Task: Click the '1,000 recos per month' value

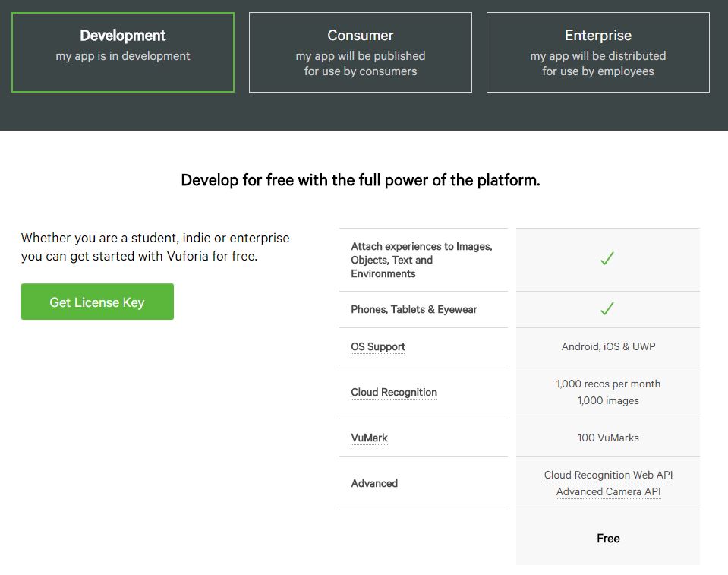Action: pyautogui.click(x=608, y=384)
